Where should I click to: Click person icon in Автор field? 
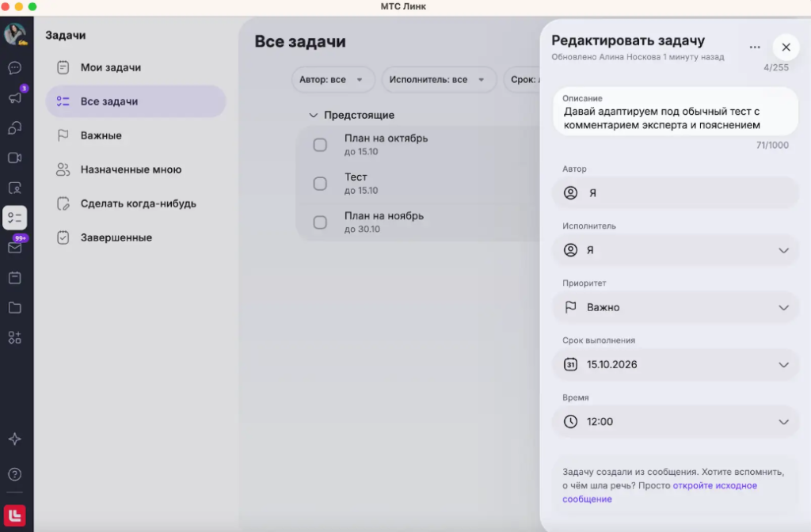point(570,193)
